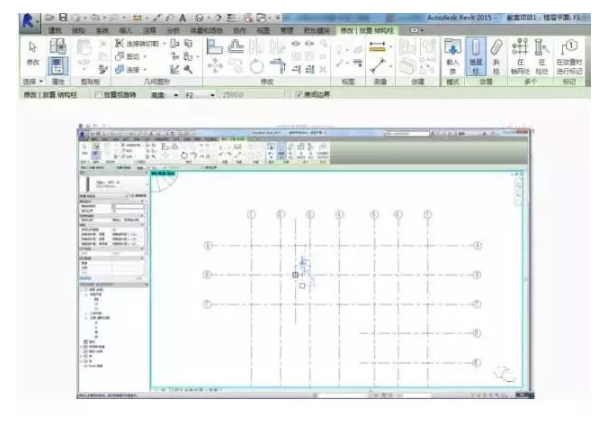Screen dimensions: 609x421
Task: Switch to the Systems (系统) ribbon tab
Action: tap(102, 30)
